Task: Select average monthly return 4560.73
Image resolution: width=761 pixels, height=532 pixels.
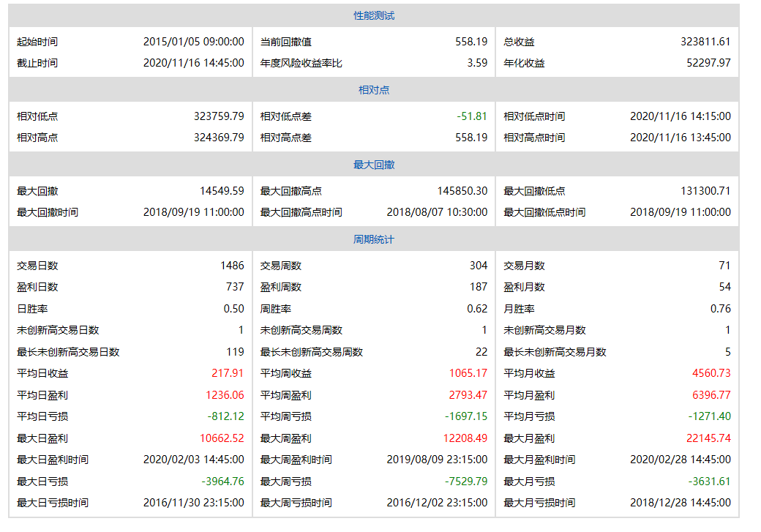Action: pos(711,374)
